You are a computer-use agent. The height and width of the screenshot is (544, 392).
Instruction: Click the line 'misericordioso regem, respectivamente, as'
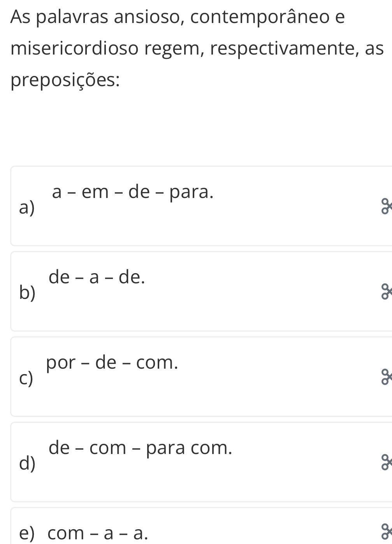click(x=197, y=49)
